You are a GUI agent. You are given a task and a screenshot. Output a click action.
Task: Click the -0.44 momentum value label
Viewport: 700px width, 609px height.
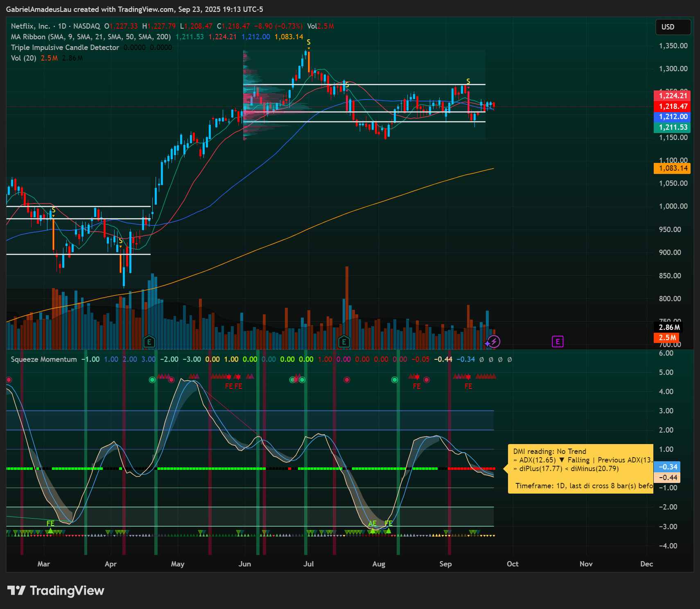pos(667,478)
